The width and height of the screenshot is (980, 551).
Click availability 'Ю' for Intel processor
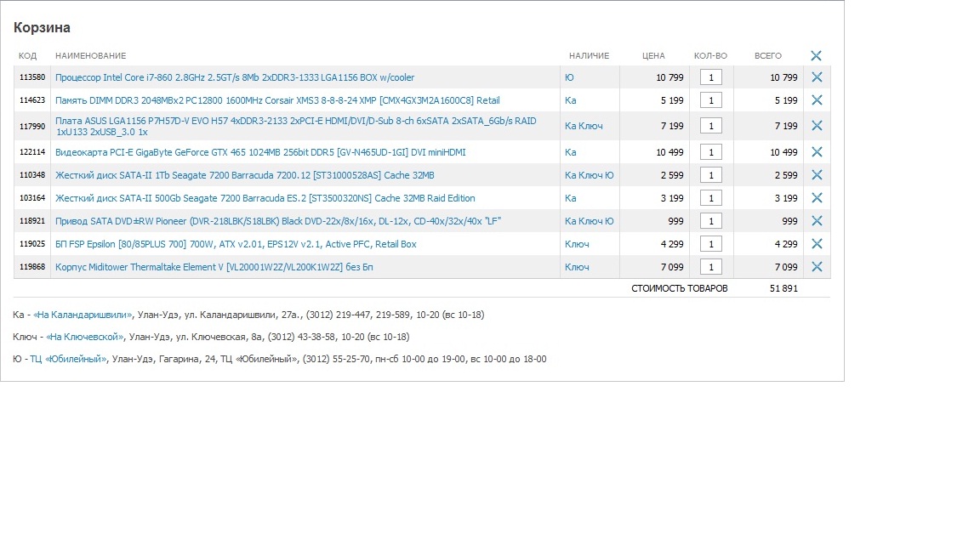pos(569,77)
